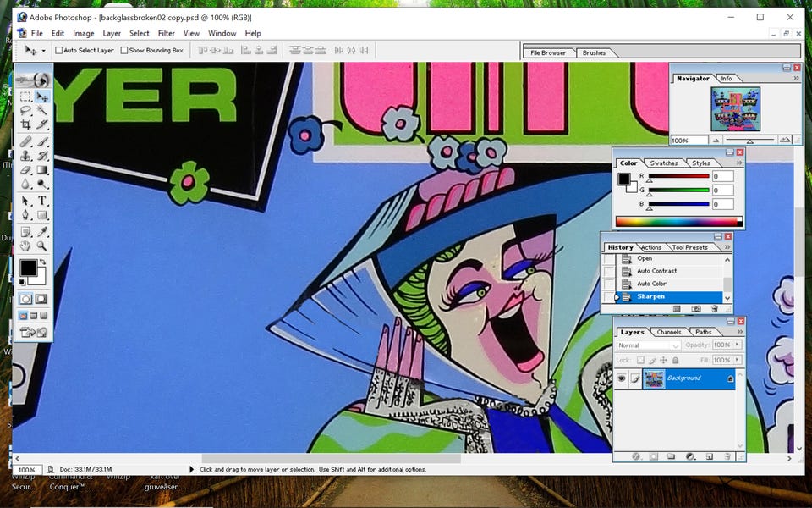Hide the Background layer eye icon

coord(621,378)
